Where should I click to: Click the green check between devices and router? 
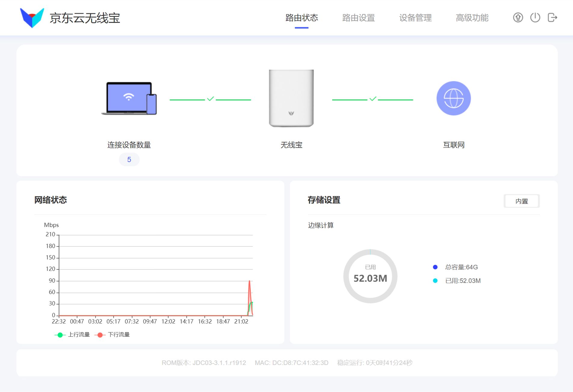(210, 99)
